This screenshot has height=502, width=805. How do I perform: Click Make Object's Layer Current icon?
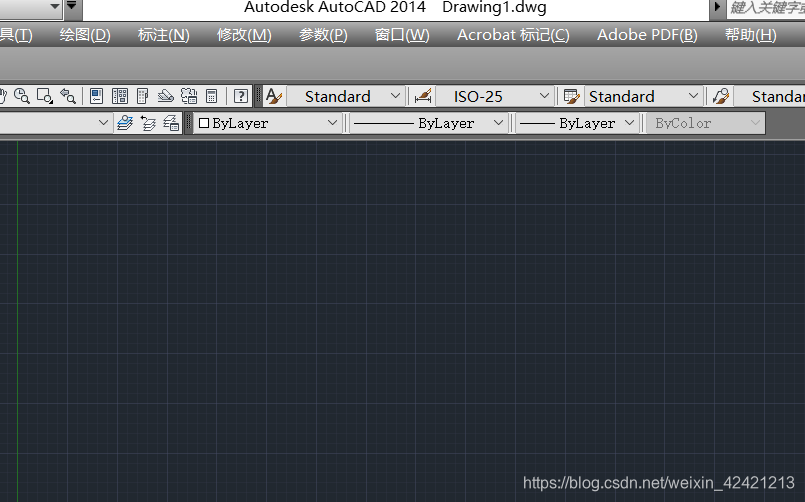pyautogui.click(x=125, y=123)
